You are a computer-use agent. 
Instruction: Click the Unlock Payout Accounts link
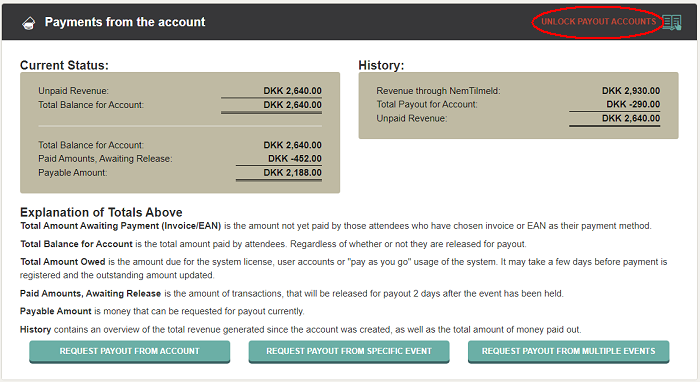(598, 21)
